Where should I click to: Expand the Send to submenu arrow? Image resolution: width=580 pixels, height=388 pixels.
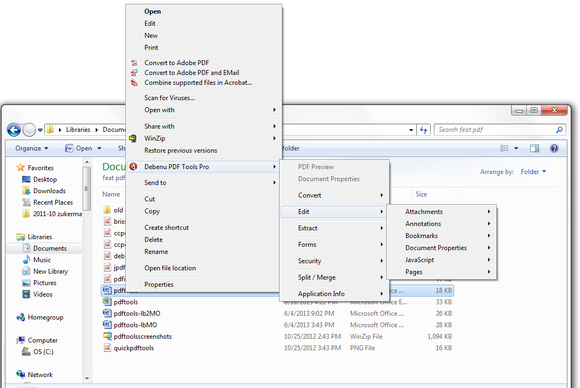tap(274, 183)
